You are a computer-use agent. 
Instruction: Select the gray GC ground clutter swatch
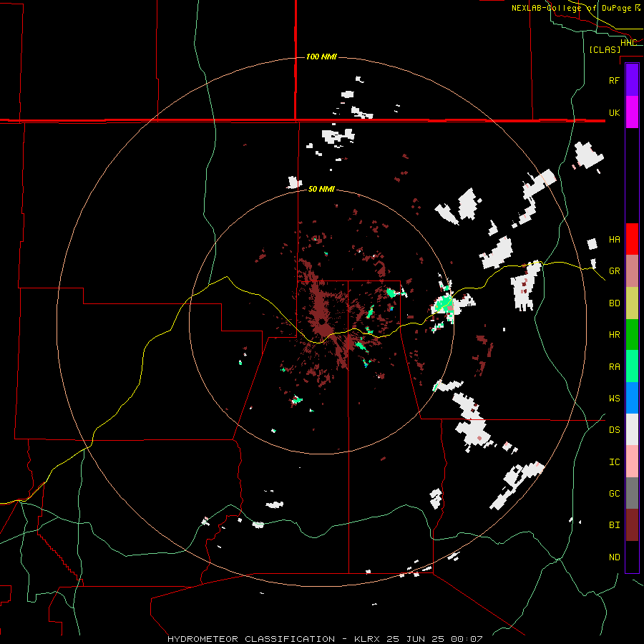(x=632, y=493)
